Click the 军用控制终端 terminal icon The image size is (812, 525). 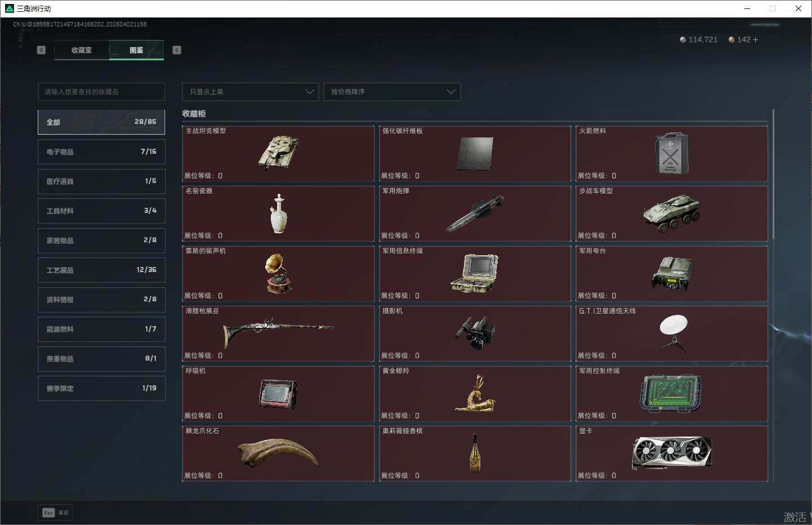(671, 393)
